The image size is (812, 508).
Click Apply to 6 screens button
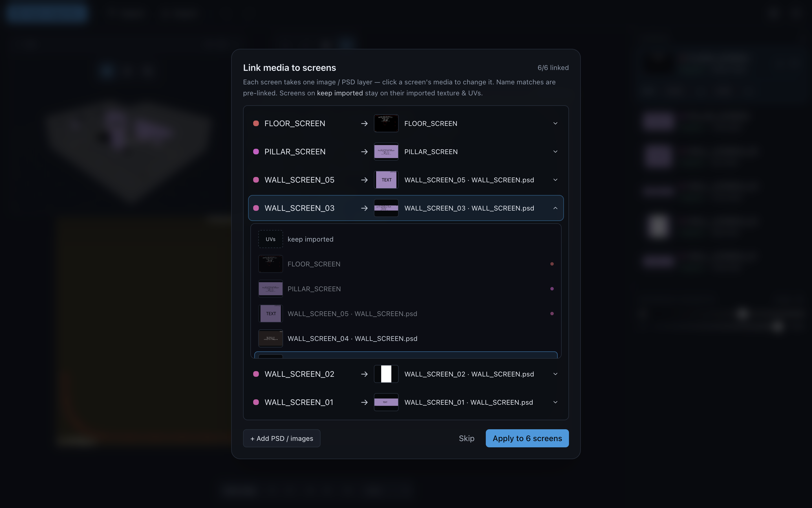click(527, 439)
